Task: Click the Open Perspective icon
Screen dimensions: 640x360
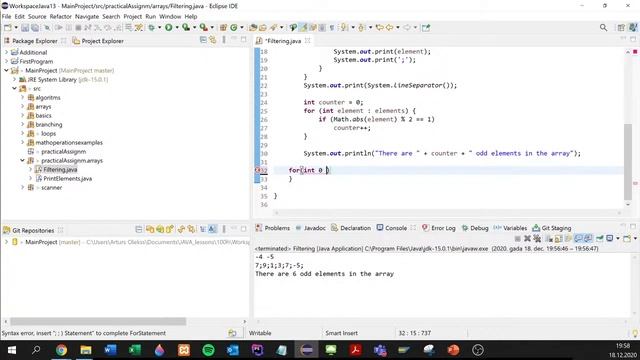Action: point(621,27)
